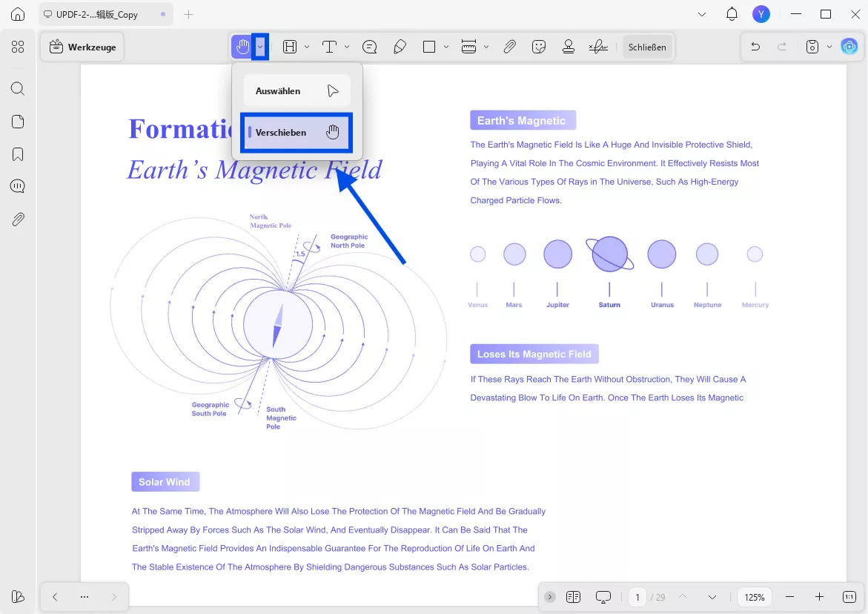
Task: Zoom out with the minus button
Action: (x=790, y=597)
